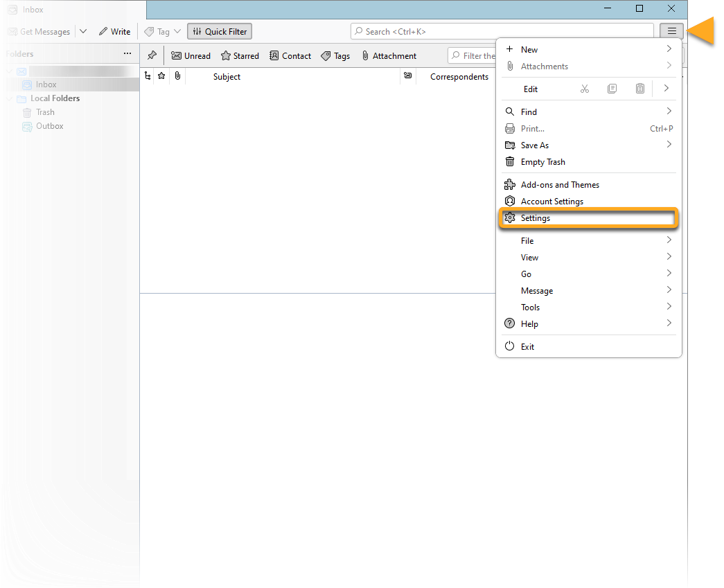The image size is (724, 588).
Task: Select Settings from the menu
Action: [535, 218]
